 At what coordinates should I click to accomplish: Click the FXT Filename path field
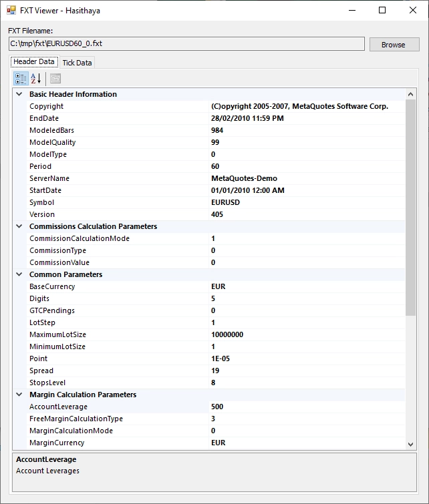[186, 43]
